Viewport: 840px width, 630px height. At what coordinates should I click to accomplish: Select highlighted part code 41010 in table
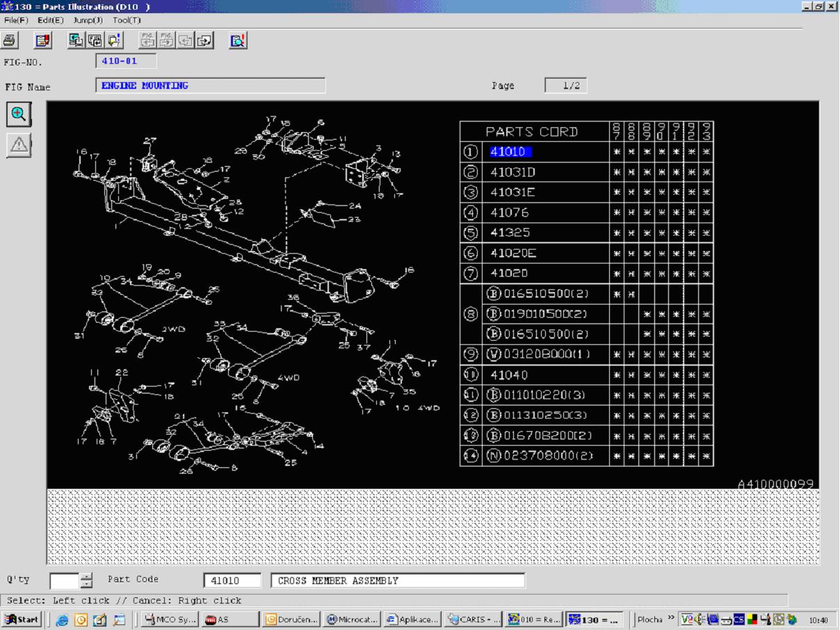[x=510, y=152]
